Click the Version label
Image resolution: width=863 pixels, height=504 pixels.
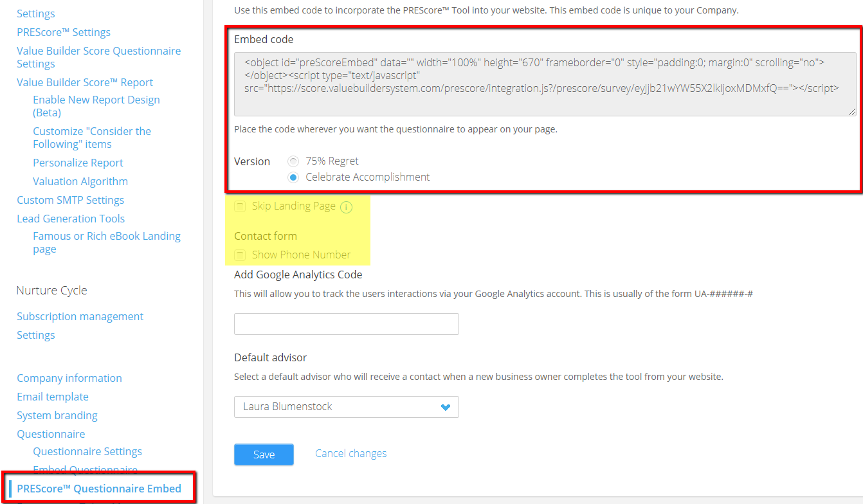[x=252, y=161]
